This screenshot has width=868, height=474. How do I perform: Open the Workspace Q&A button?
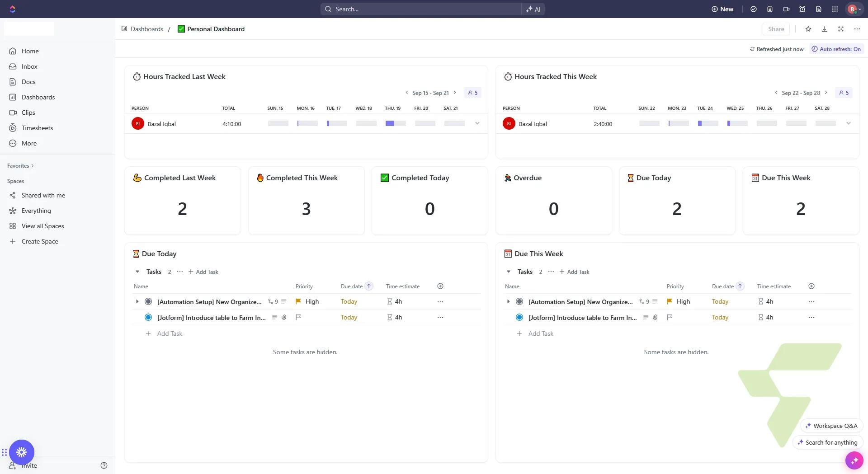click(x=831, y=426)
